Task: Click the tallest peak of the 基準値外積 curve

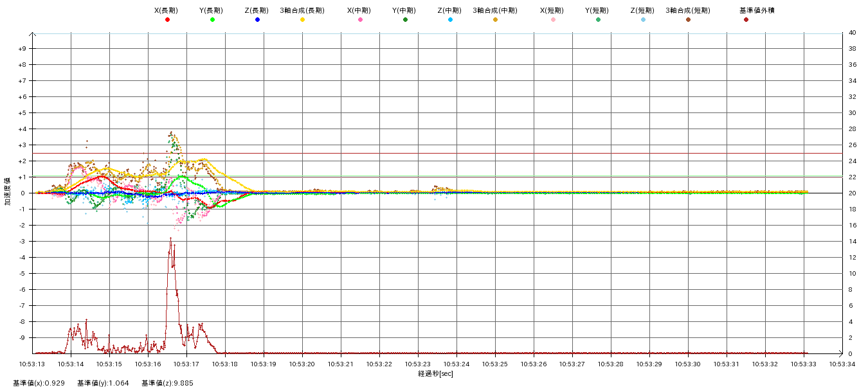Action: [x=170, y=239]
